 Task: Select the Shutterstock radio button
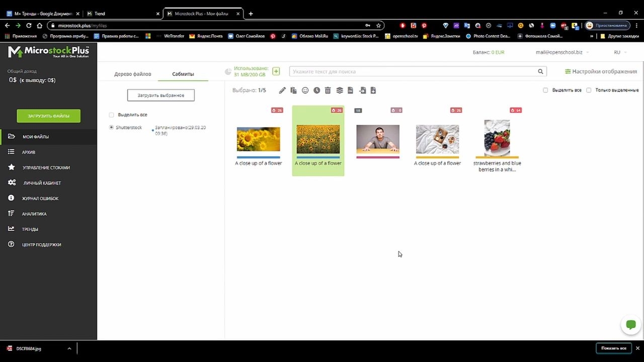[x=112, y=128]
